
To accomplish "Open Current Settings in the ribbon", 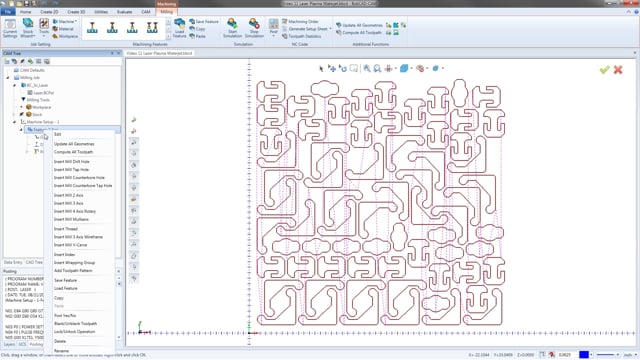I will pyautogui.click(x=10, y=28).
